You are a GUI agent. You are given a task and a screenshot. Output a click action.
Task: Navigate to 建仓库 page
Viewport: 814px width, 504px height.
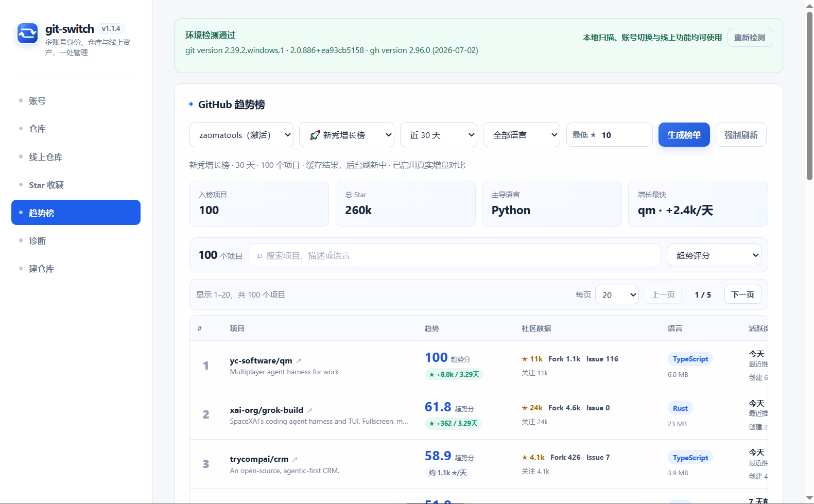(x=76, y=269)
